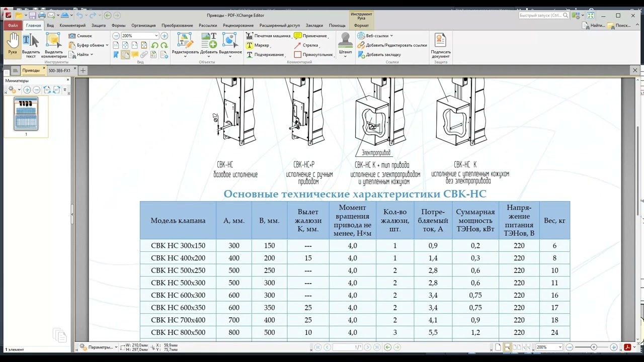Viewport: 644px width, 362px height.
Task: Click the Snapshot (Снимок) camera tool
Action: [x=80, y=36]
